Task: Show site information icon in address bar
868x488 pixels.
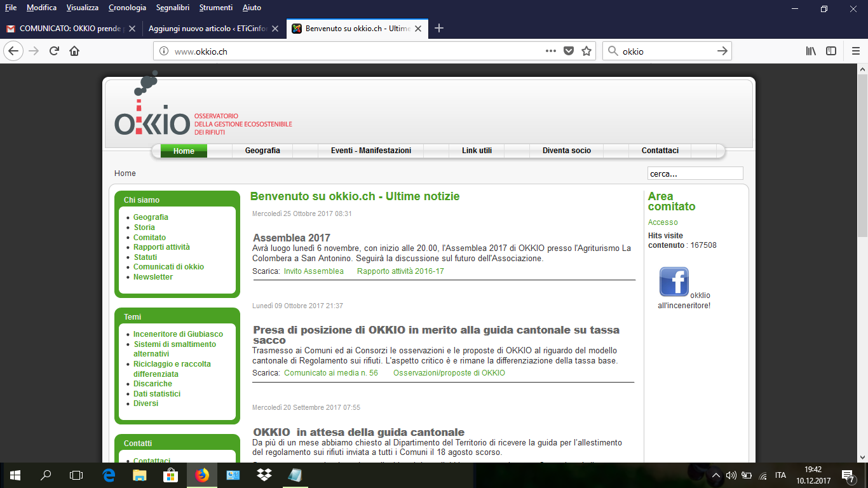Action: point(163,51)
